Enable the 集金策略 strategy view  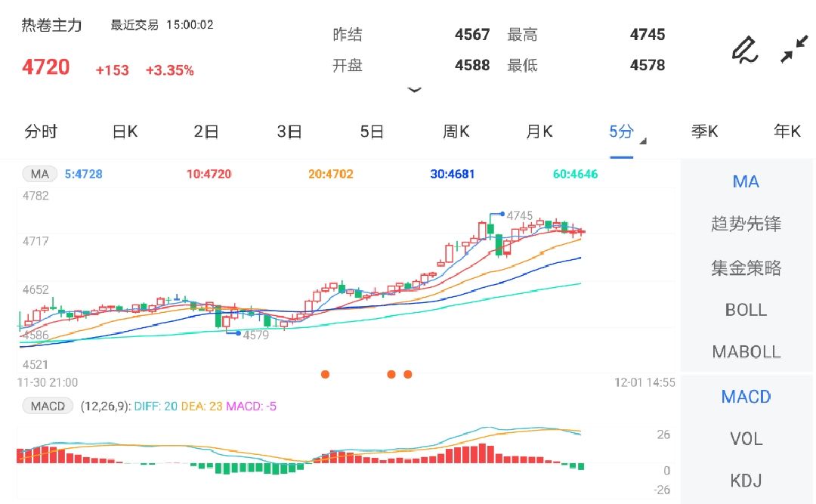(x=746, y=267)
